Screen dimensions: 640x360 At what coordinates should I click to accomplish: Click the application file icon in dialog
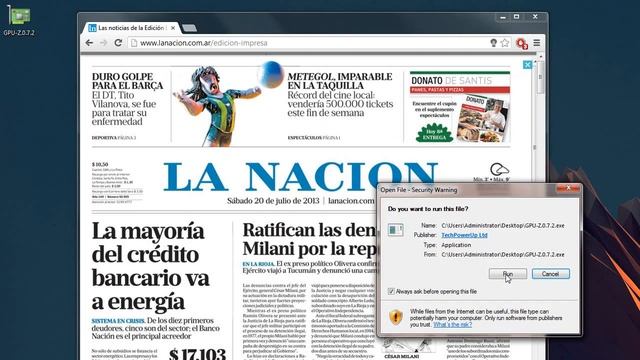coord(395,230)
